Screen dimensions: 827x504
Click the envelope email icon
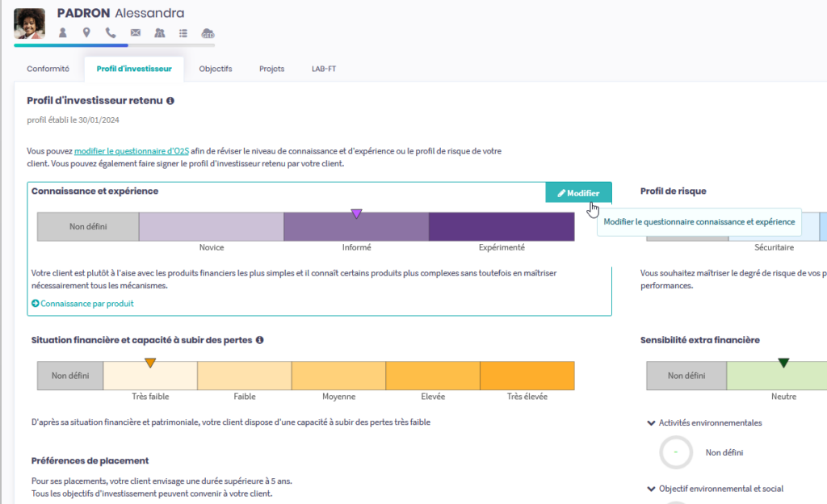[135, 33]
